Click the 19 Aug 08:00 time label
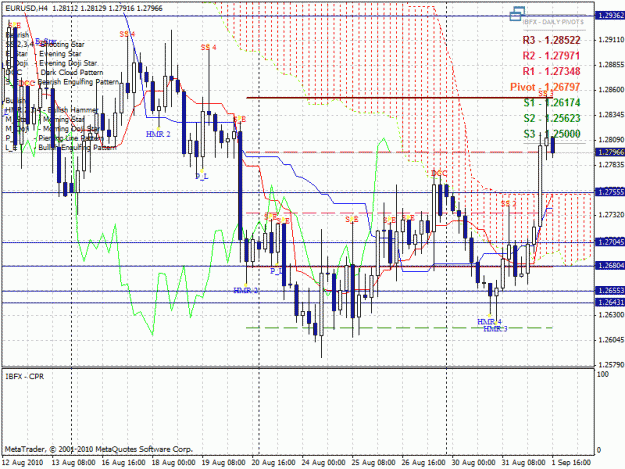Image resolution: width=625 pixels, height=469 pixels. click(x=224, y=462)
